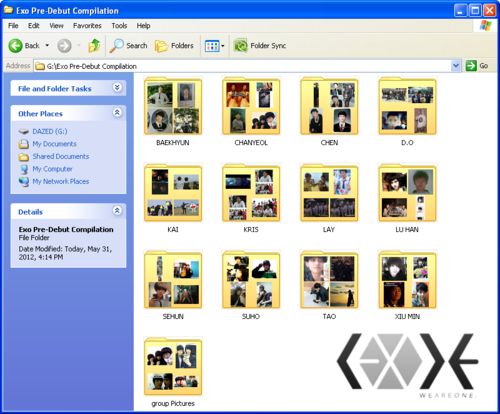The image size is (500, 414).
Task: Select the KAI folder icon
Action: 173,193
